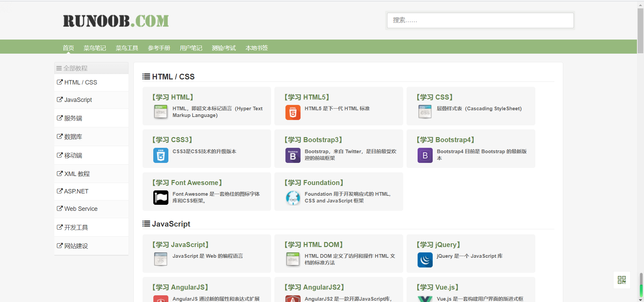Click the Bootstrap3 purple B icon
The width and height of the screenshot is (644, 302).
pyautogui.click(x=293, y=155)
